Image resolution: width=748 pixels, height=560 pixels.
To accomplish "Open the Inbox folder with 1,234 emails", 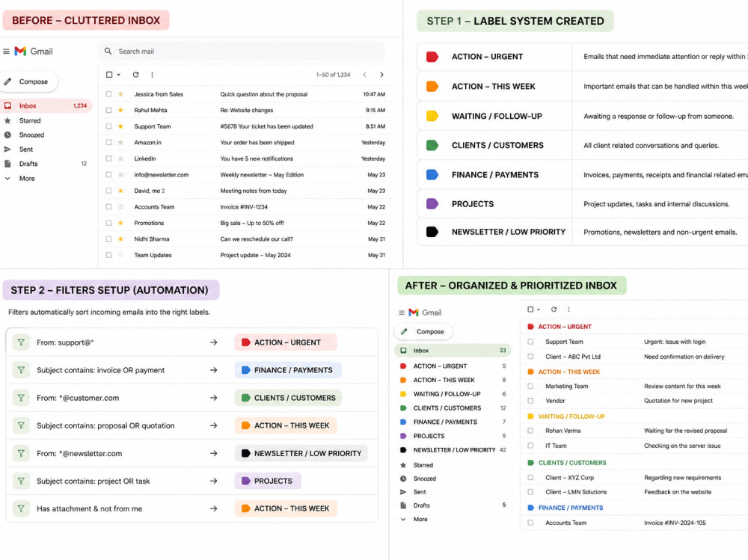I will 46,105.
